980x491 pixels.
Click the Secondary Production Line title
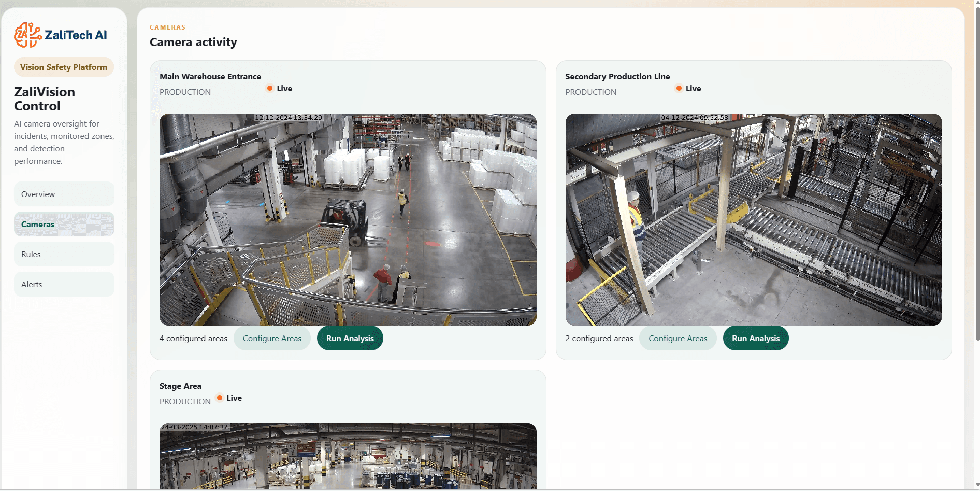pyautogui.click(x=617, y=76)
